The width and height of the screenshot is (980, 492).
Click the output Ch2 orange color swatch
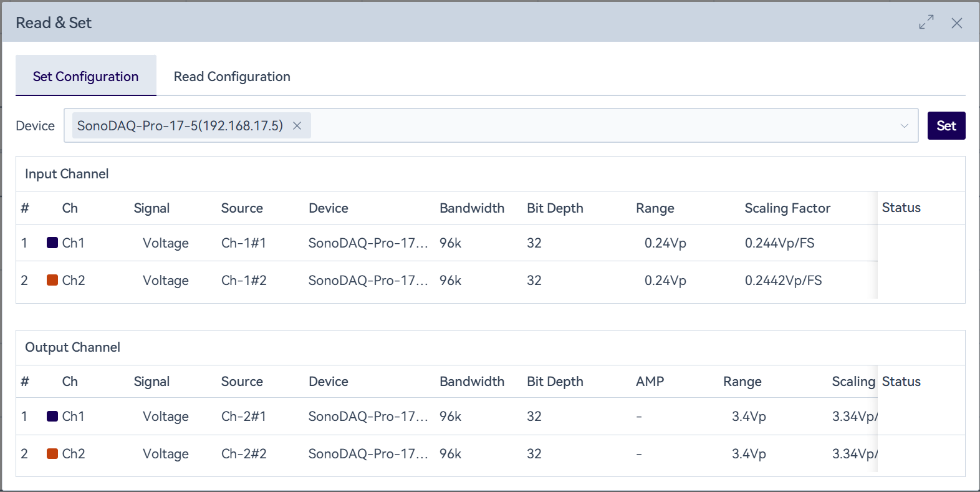(52, 453)
